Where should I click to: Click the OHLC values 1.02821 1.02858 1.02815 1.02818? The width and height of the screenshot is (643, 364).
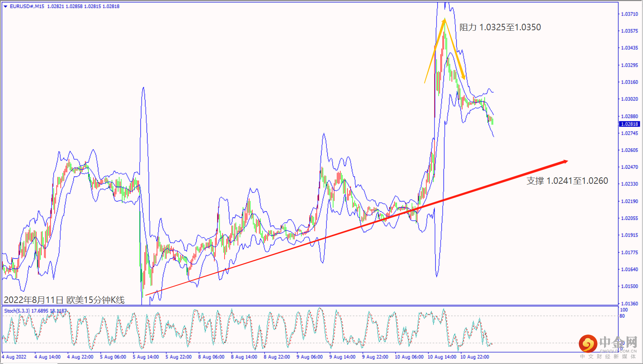(84, 7)
